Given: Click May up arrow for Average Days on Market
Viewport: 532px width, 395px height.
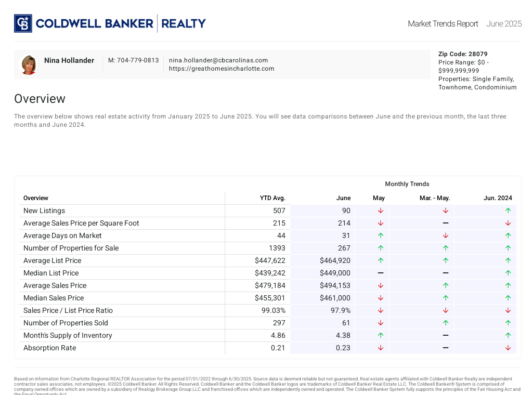Looking at the screenshot, I should (x=380, y=235).
